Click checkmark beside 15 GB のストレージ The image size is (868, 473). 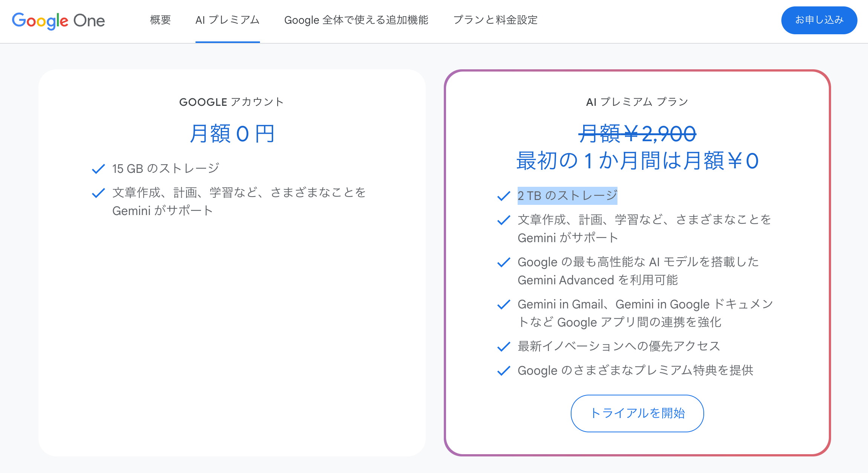tap(98, 169)
